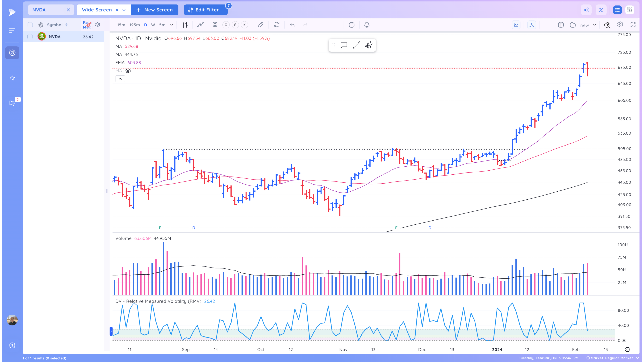Select the 195m timeframe
The height and width of the screenshot is (362, 644).
tap(134, 25)
